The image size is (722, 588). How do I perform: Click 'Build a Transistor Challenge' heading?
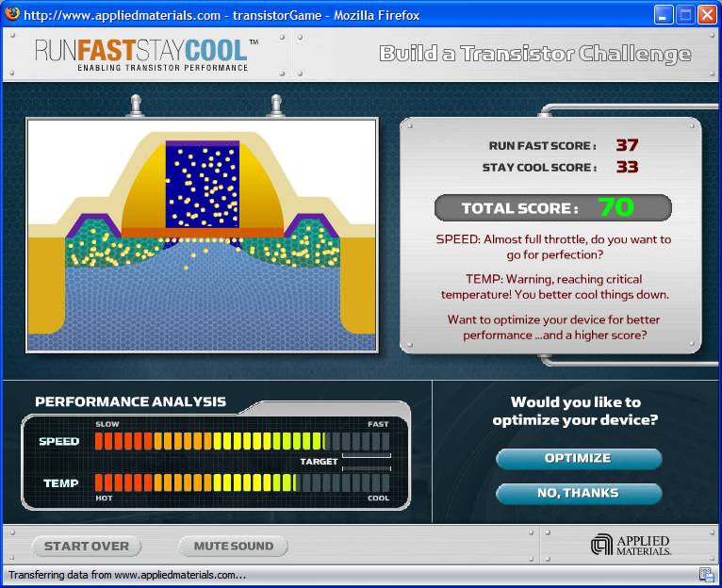click(535, 55)
